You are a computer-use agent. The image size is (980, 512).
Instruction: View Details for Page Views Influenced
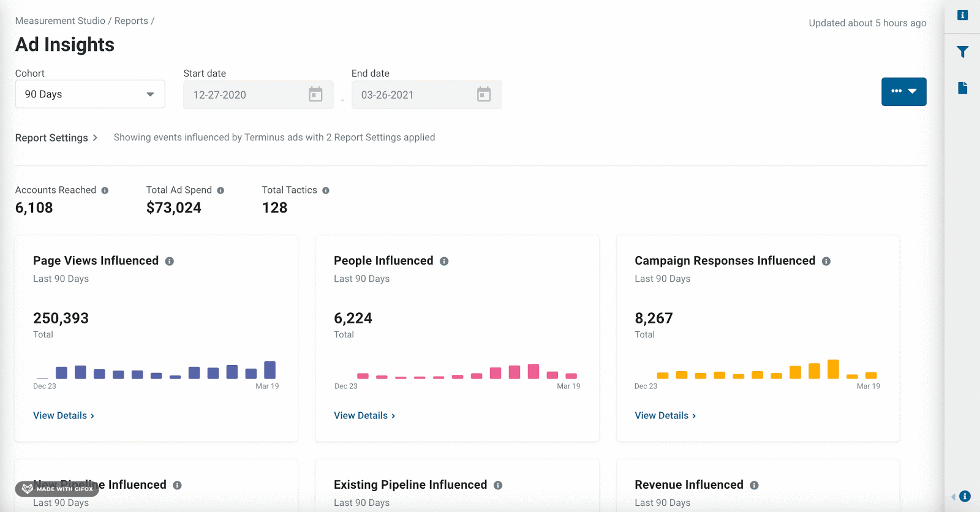[64, 415]
